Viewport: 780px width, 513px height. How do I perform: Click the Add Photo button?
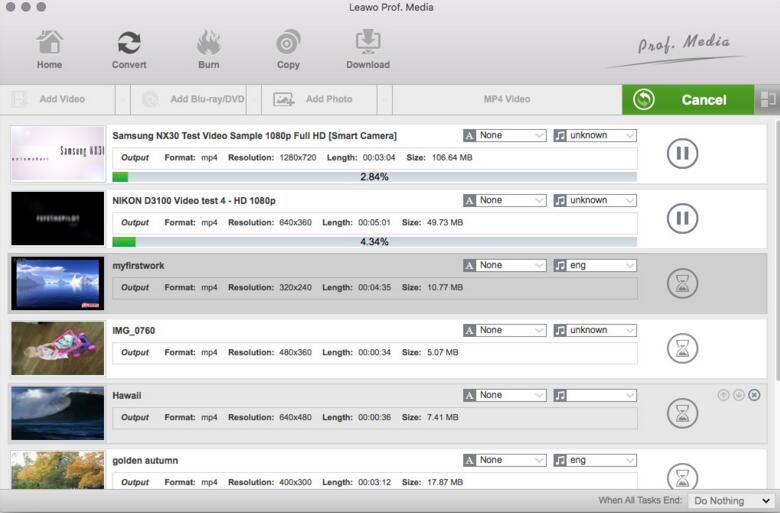pyautogui.click(x=319, y=100)
